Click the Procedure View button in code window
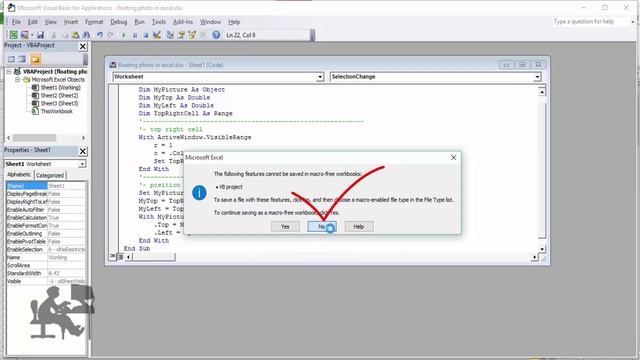This screenshot has height=360, width=640. click(x=113, y=257)
